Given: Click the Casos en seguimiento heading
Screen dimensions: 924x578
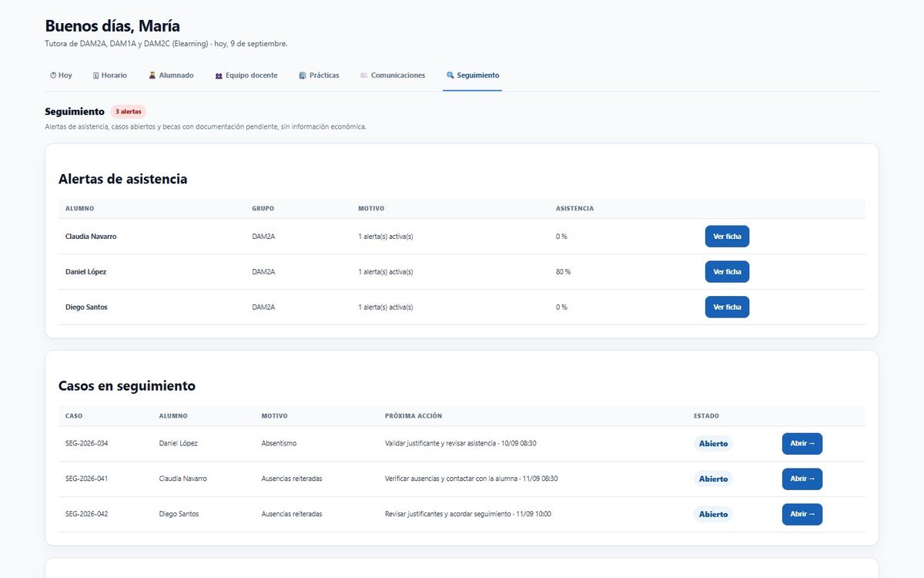Looking at the screenshot, I should point(127,386).
